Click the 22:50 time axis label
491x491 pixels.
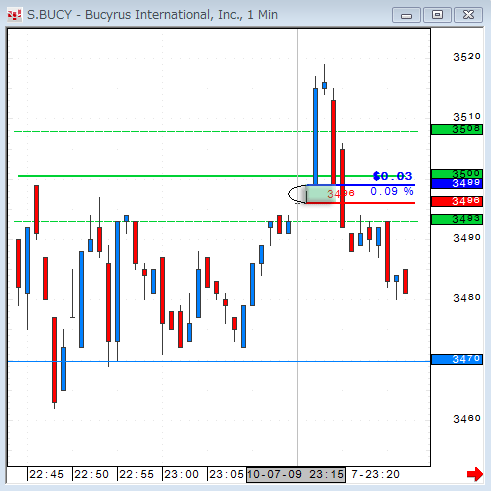(92, 474)
